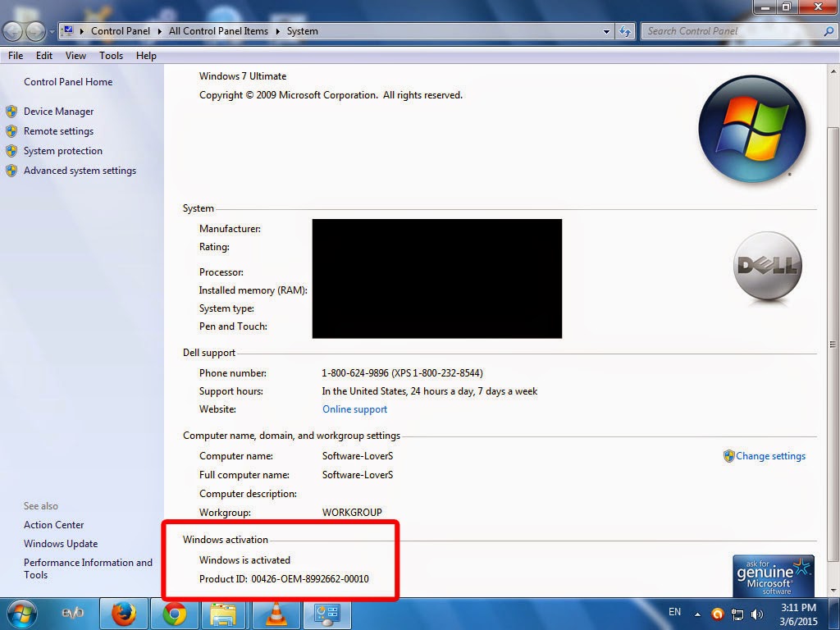This screenshot has width=840, height=630.
Task: Click the Online support website link
Action: (354, 409)
